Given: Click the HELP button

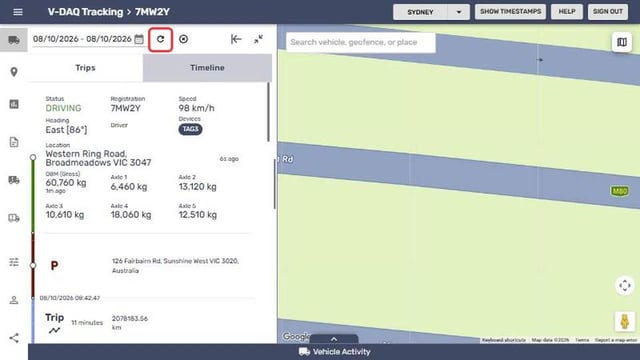Looking at the screenshot, I should point(567,11).
